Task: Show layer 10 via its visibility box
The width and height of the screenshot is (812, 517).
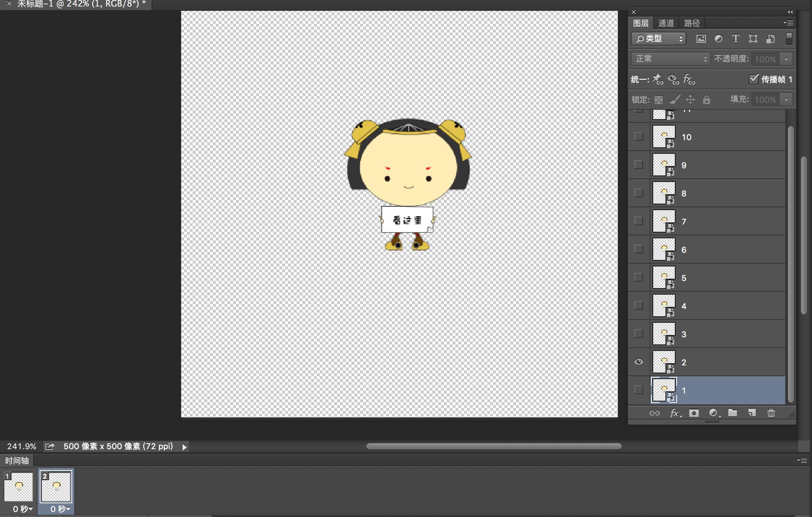Action: click(x=638, y=136)
